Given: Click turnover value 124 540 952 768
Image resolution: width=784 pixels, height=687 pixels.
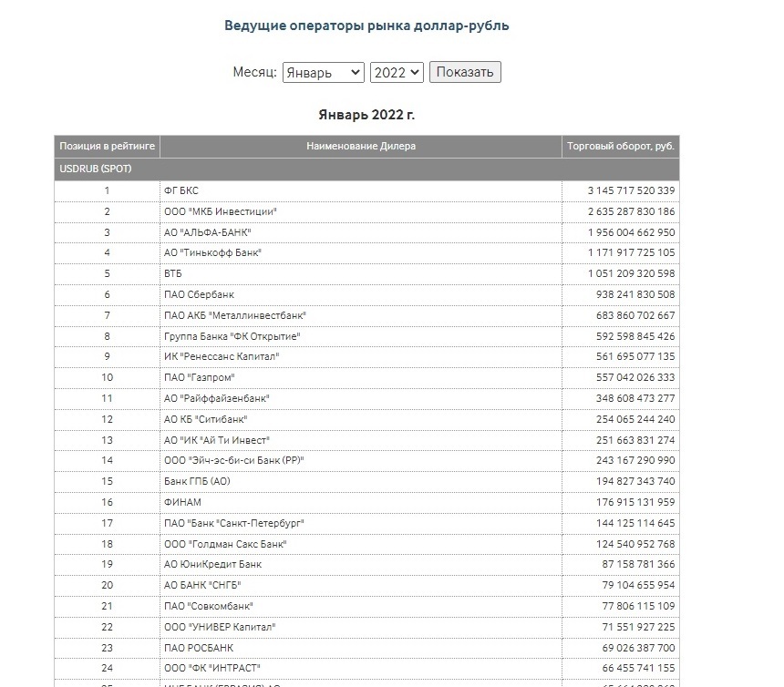Looking at the screenshot, I should pos(635,545).
